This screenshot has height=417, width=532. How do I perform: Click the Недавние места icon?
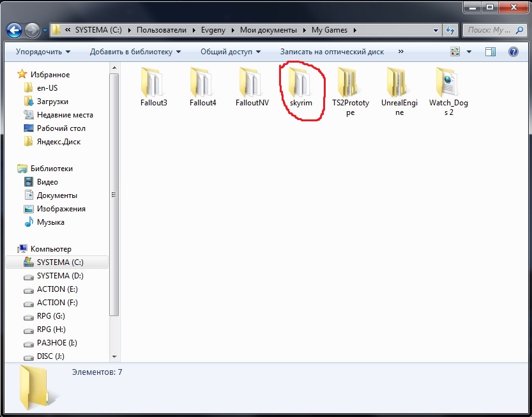pos(29,115)
